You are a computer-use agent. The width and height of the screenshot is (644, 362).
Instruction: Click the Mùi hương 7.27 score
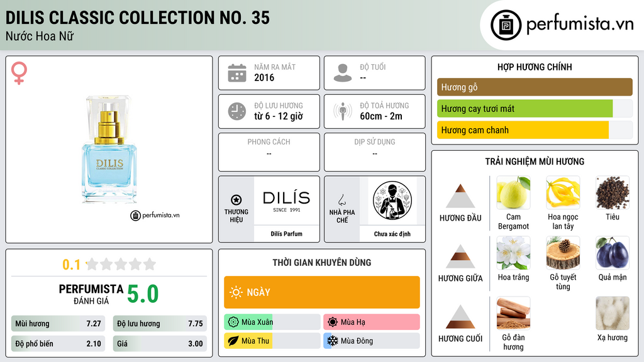pyautogui.click(x=58, y=324)
